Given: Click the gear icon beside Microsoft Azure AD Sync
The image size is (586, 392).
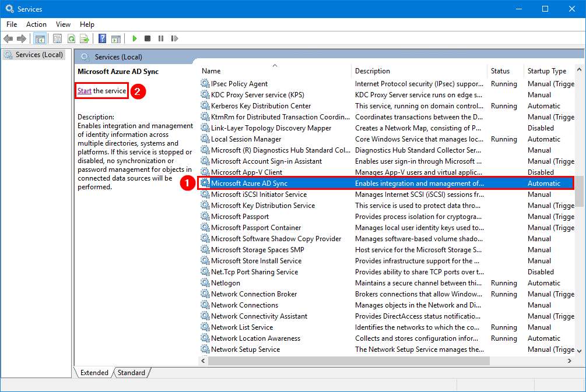Looking at the screenshot, I should (205, 183).
